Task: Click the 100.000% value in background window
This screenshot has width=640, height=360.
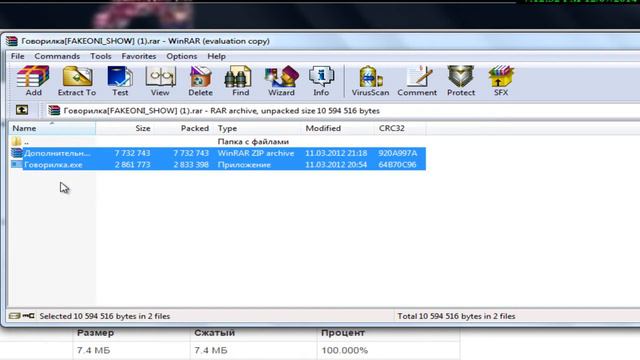Action: click(344, 350)
